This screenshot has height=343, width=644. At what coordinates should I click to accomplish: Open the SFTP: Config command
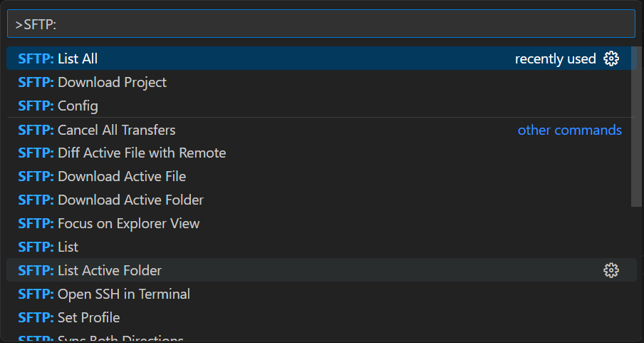(58, 106)
